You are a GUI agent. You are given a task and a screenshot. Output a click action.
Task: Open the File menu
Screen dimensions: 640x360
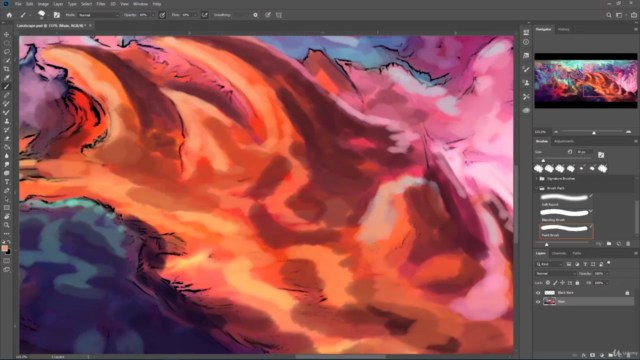18,4
